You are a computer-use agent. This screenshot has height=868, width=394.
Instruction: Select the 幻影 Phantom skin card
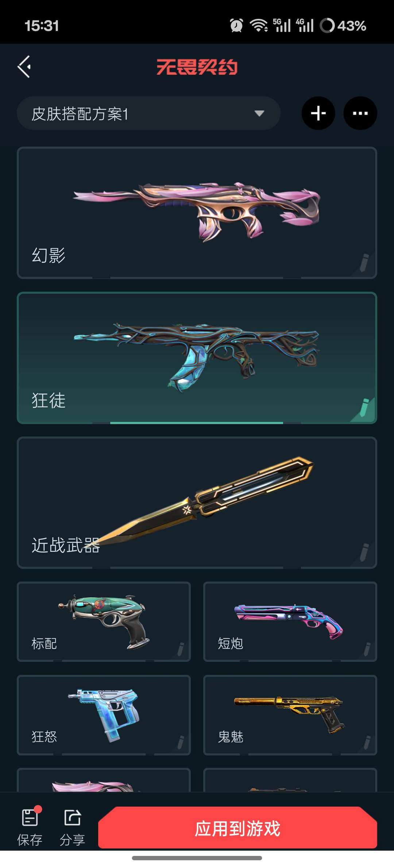pyautogui.click(x=197, y=213)
